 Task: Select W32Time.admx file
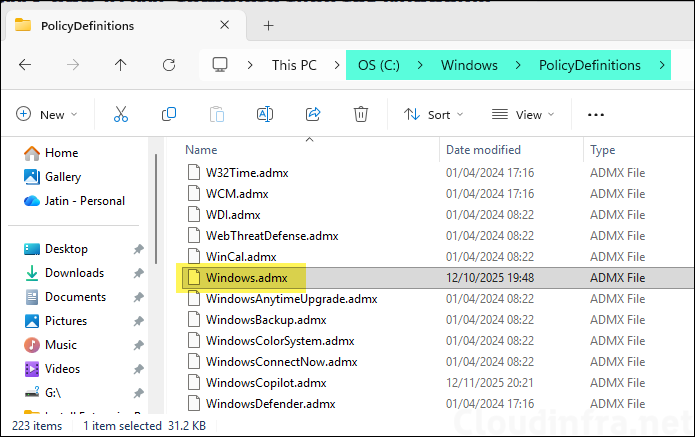click(247, 173)
